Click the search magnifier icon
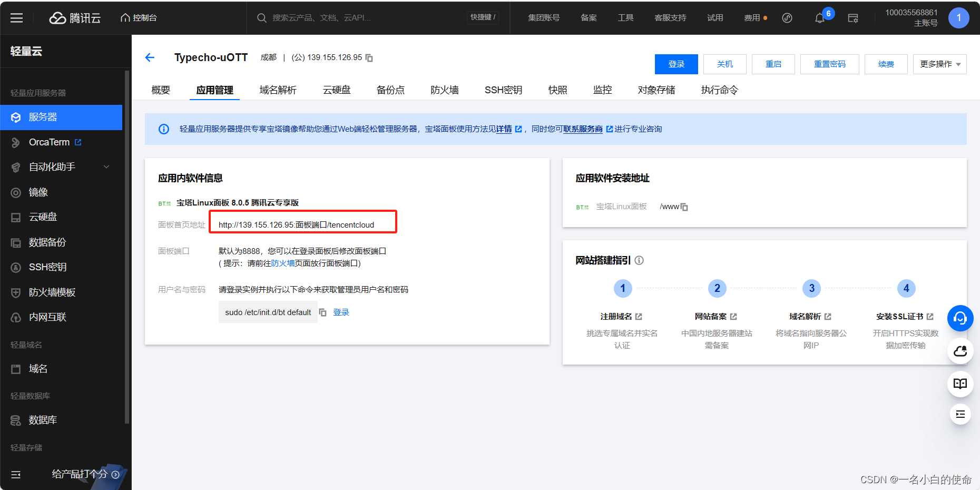This screenshot has height=490, width=980. point(261,18)
